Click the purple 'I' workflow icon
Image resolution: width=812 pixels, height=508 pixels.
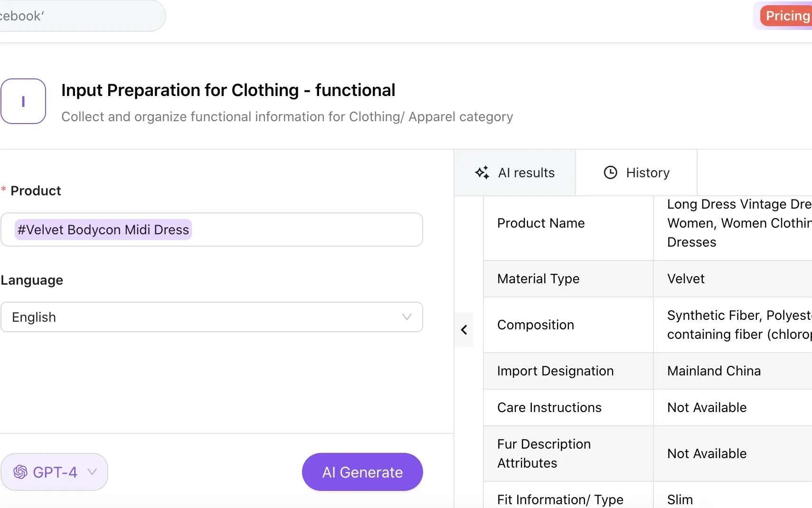[x=24, y=101]
